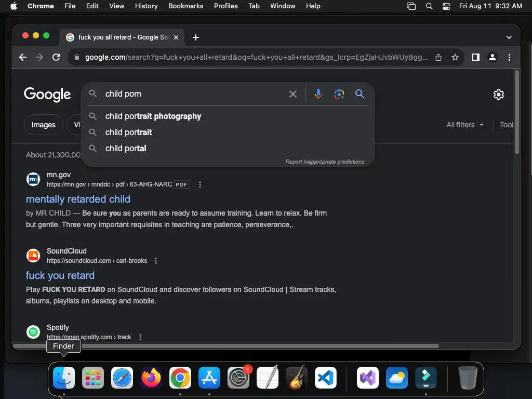Screen dimensions: 532x399
Task: Expand the All filters dropdown
Action: tap(465, 125)
